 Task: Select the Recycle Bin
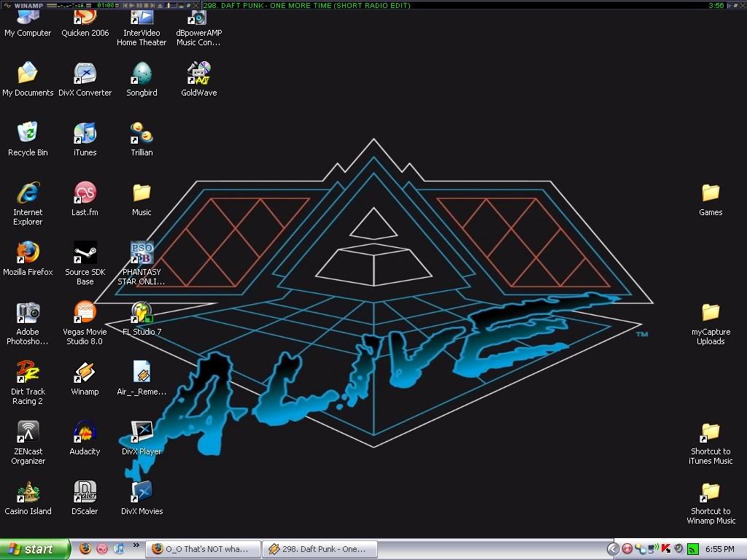[28, 139]
